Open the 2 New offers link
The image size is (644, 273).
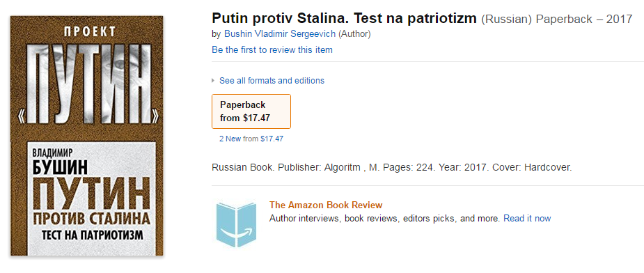click(230, 139)
